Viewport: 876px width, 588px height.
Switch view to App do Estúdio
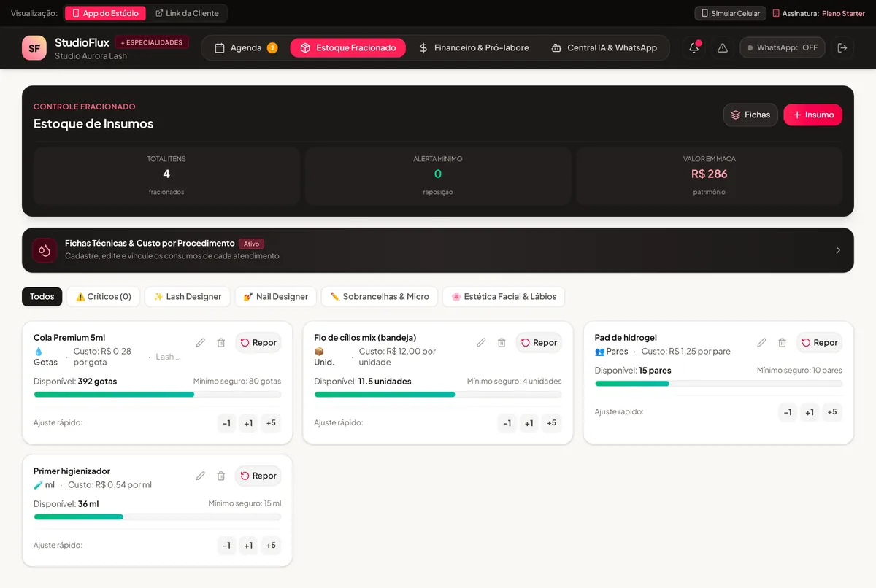tap(105, 13)
